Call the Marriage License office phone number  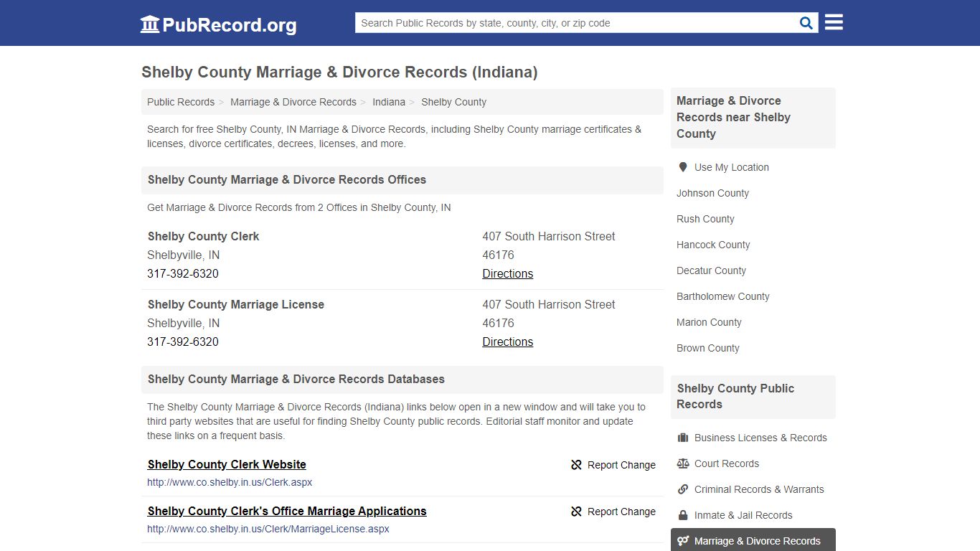tap(183, 342)
